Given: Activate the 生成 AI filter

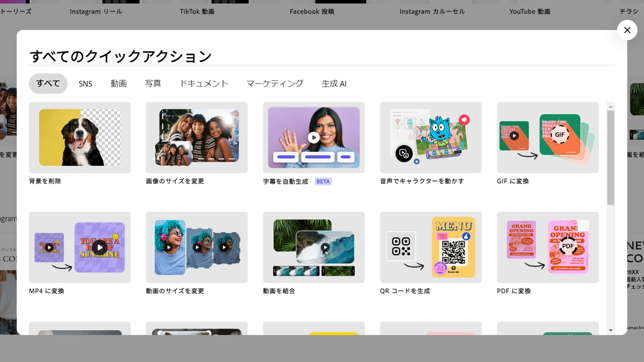Looking at the screenshot, I should [x=334, y=83].
